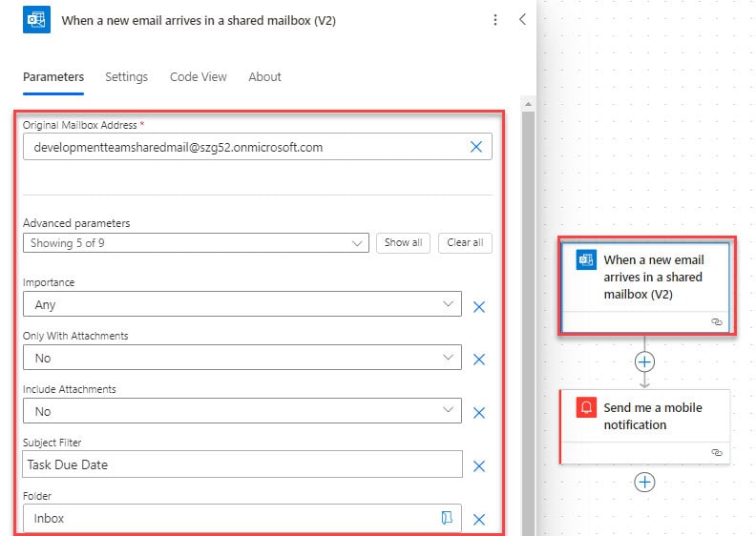Click connection link icon on notification card
The image size is (756, 536).
717,452
